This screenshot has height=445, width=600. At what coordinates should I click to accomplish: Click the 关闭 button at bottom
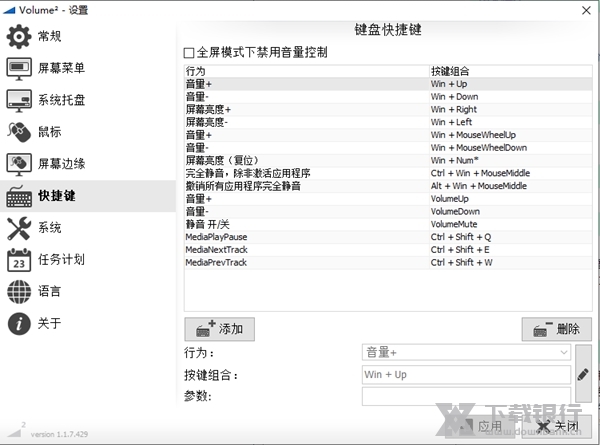coord(557,426)
